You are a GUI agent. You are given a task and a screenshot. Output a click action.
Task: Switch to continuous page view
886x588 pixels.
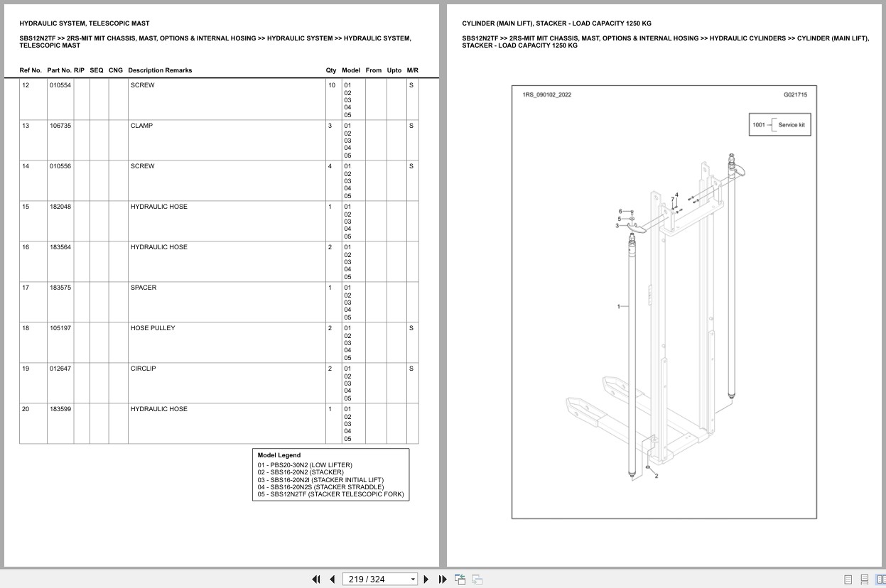click(865, 579)
